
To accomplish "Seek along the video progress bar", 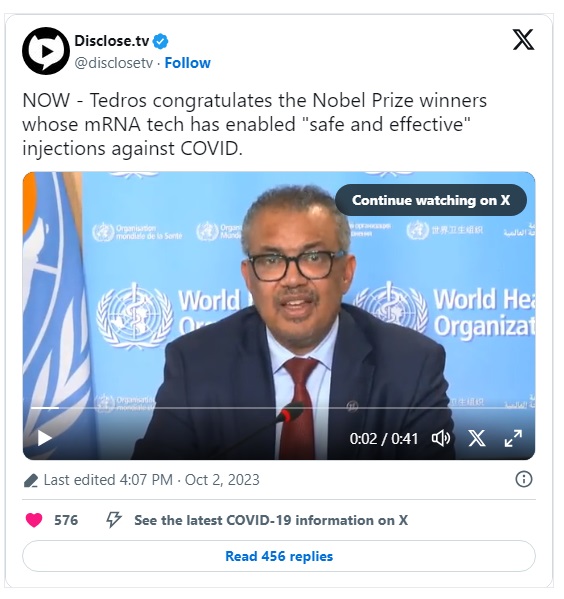I will click(279, 408).
